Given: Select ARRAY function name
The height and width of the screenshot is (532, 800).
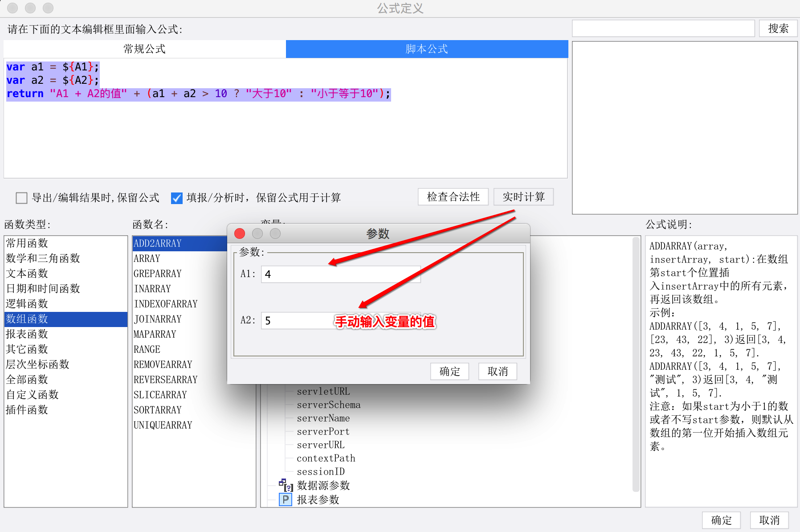Looking at the screenshot, I should (180, 258).
